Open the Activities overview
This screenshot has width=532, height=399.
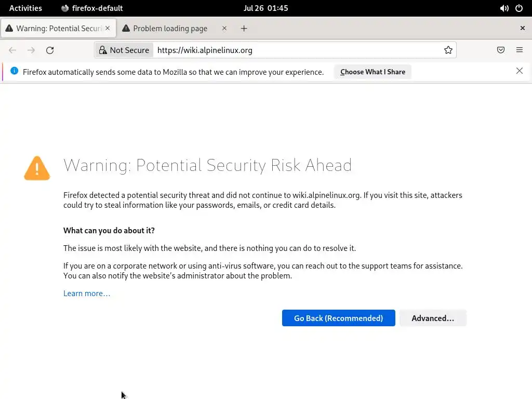click(26, 8)
